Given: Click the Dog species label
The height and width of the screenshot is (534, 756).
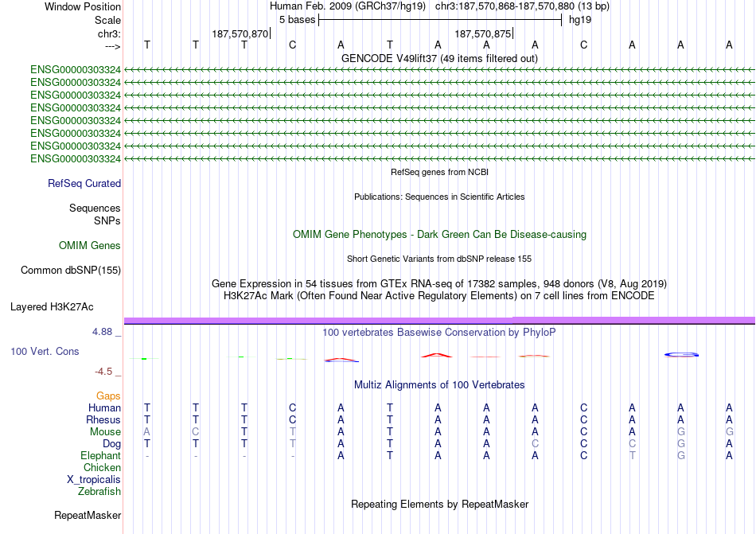Looking at the screenshot, I should 112,444.
